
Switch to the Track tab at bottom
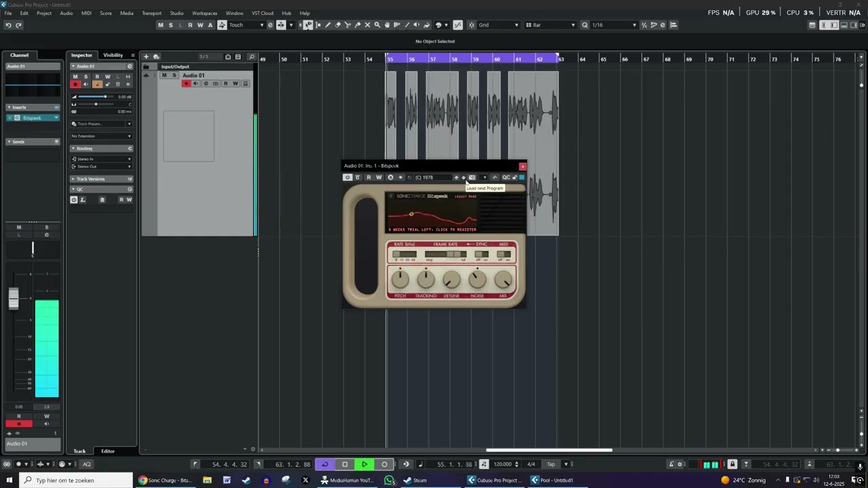click(80, 451)
